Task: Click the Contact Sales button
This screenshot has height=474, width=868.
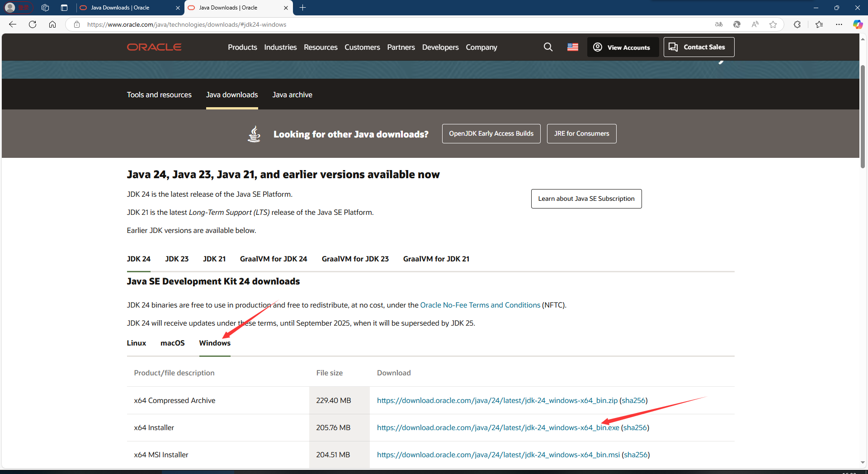Action: [x=699, y=47]
